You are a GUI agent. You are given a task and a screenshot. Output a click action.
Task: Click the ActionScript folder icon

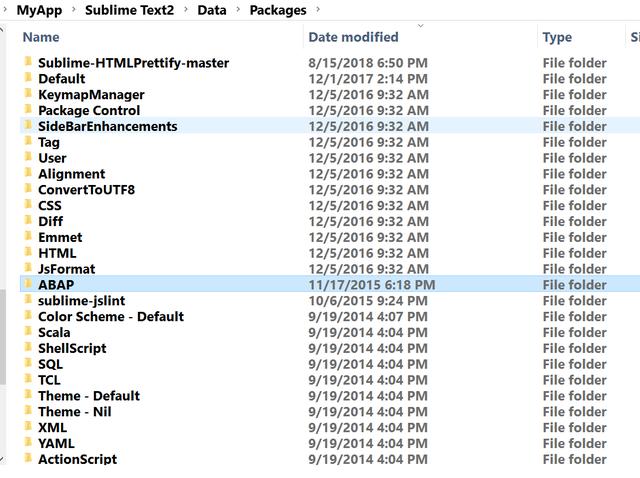(28, 458)
